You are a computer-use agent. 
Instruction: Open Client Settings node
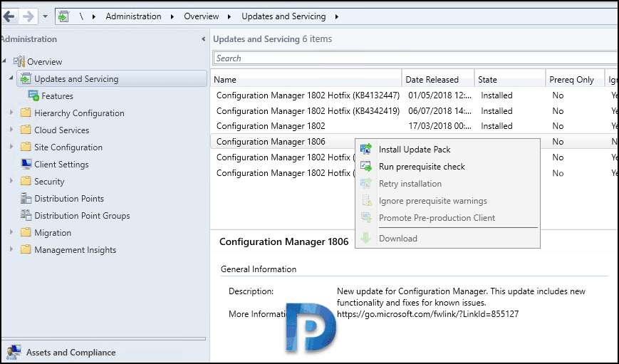[61, 165]
